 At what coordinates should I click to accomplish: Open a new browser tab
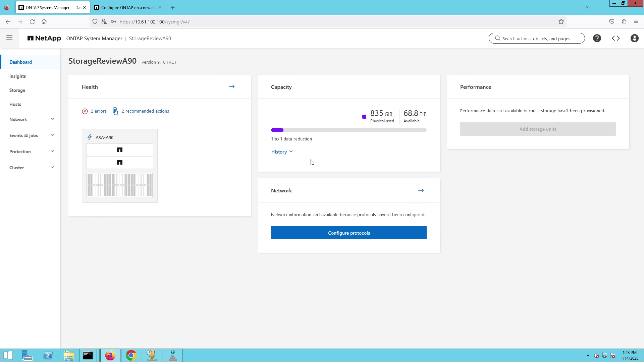[x=172, y=7]
